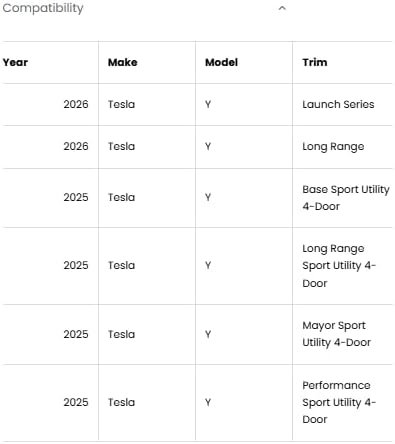Viewport: 395px width, 444px height.
Task: Select the Year column header
Action: coord(15,62)
